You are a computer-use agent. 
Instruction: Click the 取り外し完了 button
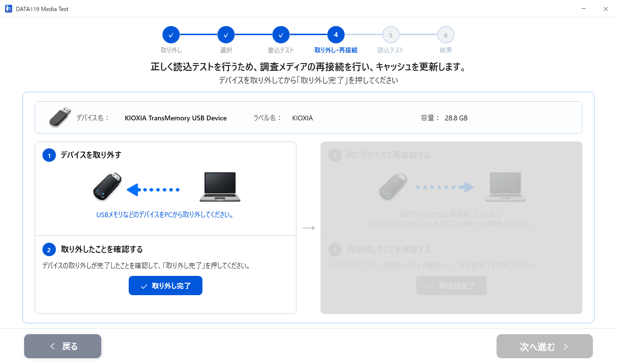(x=165, y=286)
